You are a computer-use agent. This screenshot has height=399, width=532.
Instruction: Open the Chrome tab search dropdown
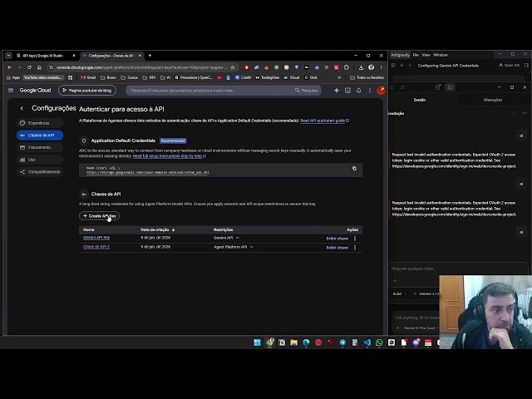tap(9, 56)
